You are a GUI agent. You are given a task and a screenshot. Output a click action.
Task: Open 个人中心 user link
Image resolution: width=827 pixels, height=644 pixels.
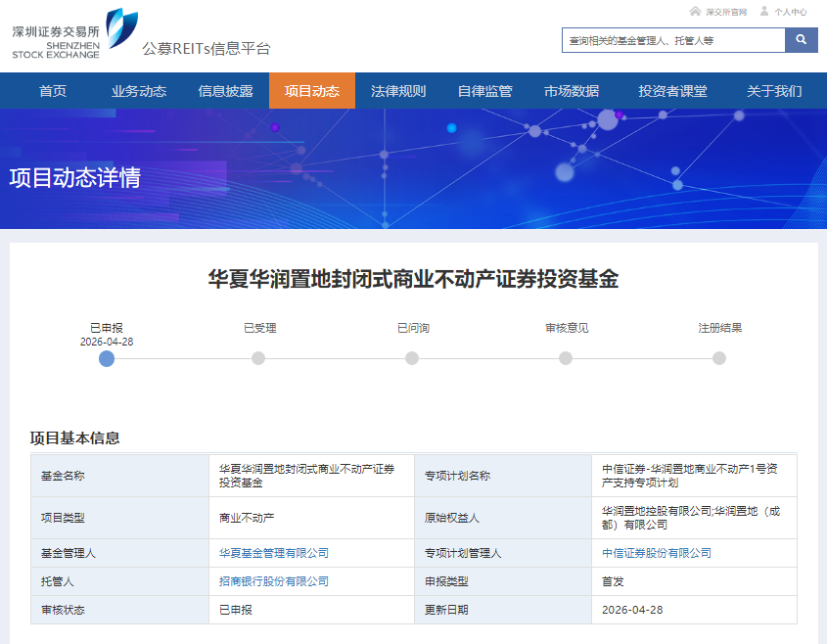click(790, 12)
